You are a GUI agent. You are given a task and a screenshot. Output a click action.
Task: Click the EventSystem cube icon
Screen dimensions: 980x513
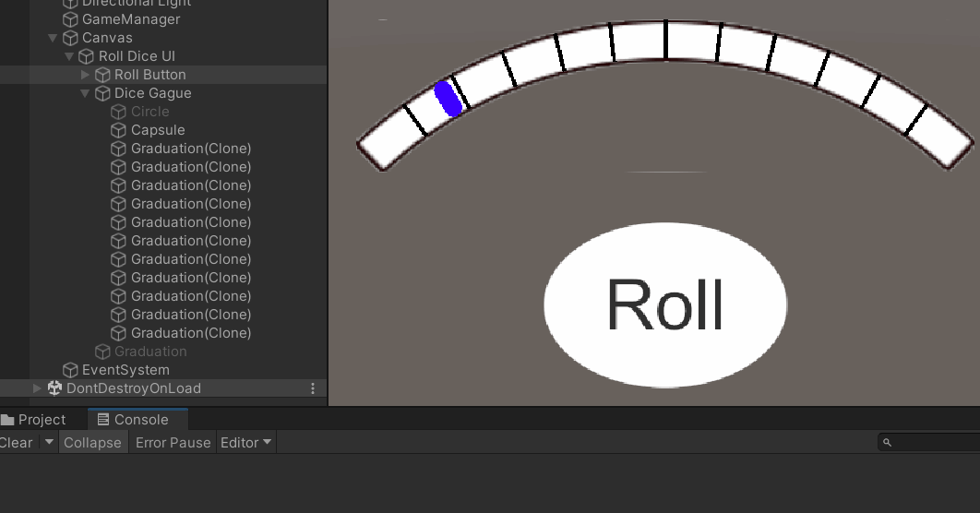tap(71, 370)
